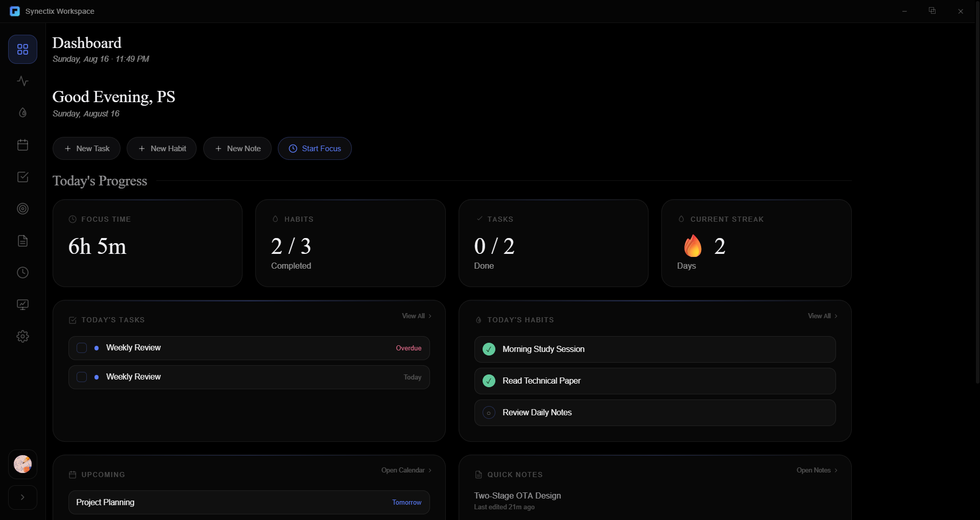This screenshot has width=980, height=520.
Task: Click the Today's Tasks header checkbox icon
Action: (x=73, y=320)
